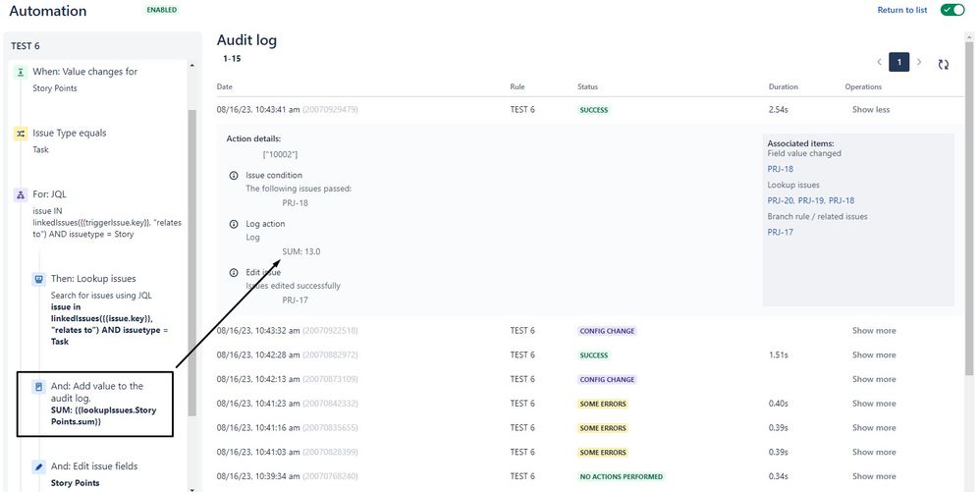This screenshot has width=980, height=492.
Task: Toggle the rule enabled switch off
Action: click(x=953, y=10)
